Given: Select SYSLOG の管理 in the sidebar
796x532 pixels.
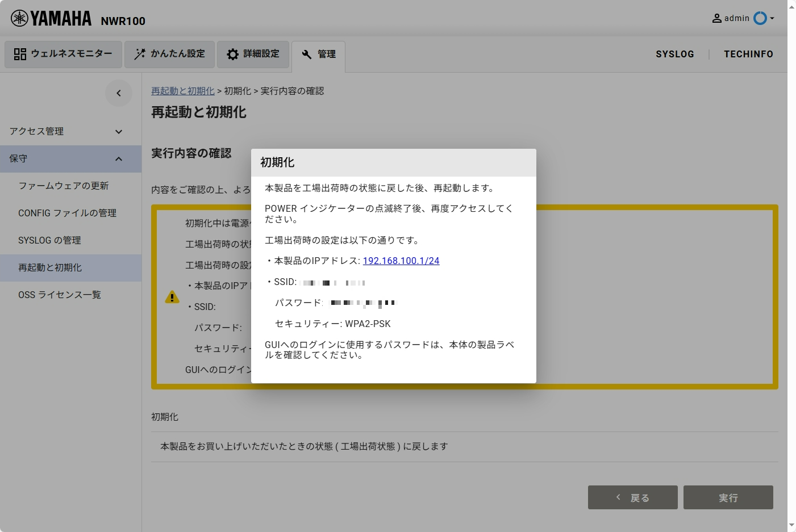Looking at the screenshot, I should (x=49, y=240).
